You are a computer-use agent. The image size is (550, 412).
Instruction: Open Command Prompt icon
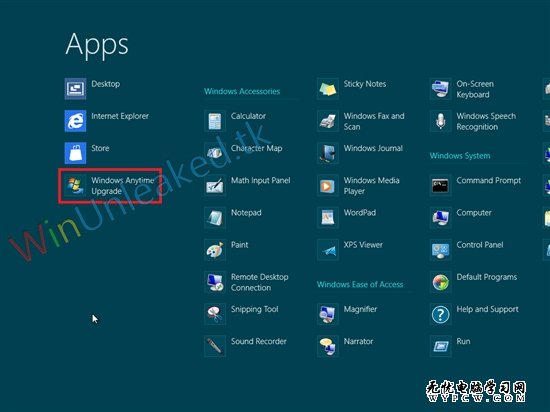coord(441,185)
